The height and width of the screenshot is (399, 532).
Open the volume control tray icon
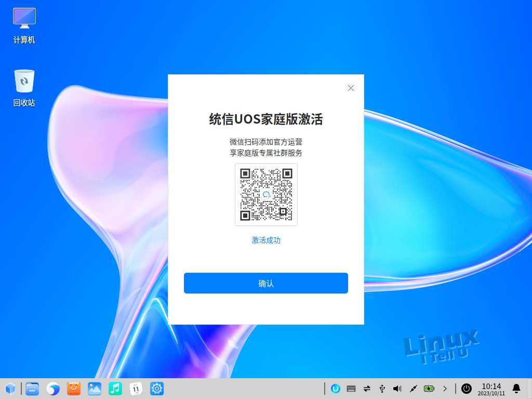pos(397,389)
